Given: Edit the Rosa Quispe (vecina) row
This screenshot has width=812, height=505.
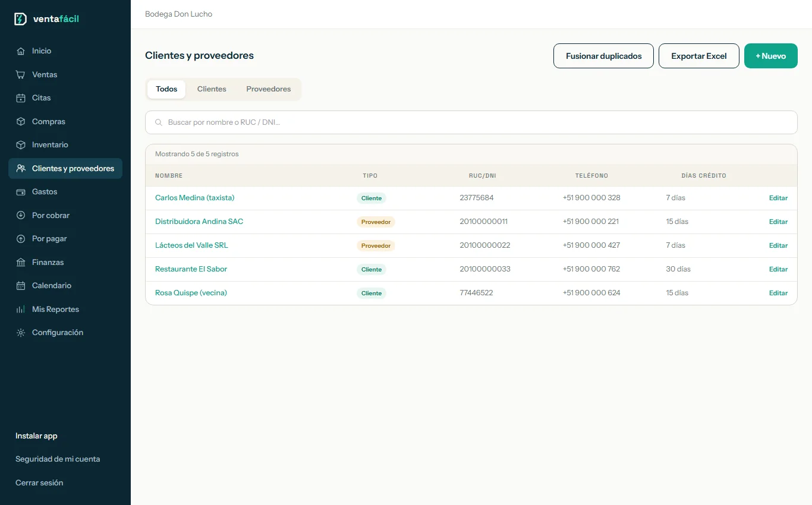Looking at the screenshot, I should [778, 293].
